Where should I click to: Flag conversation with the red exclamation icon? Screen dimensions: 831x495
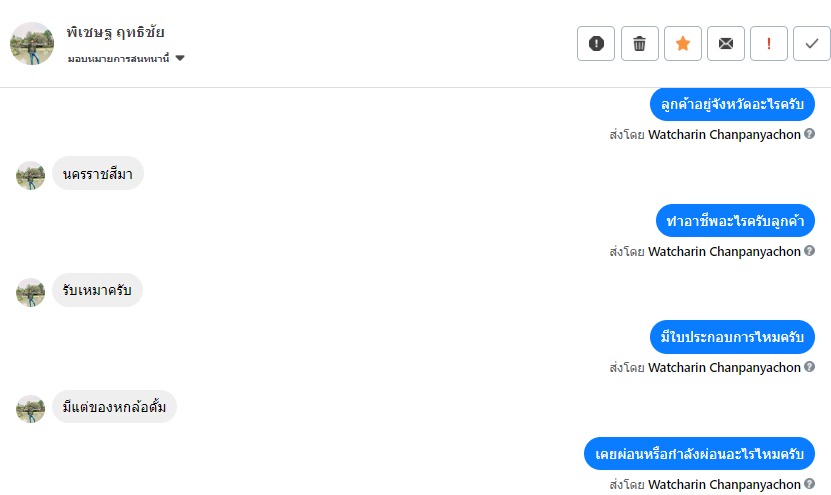[768, 43]
